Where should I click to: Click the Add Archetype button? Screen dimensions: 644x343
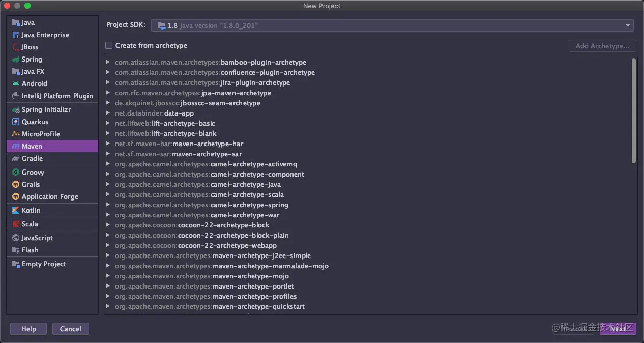(x=602, y=46)
